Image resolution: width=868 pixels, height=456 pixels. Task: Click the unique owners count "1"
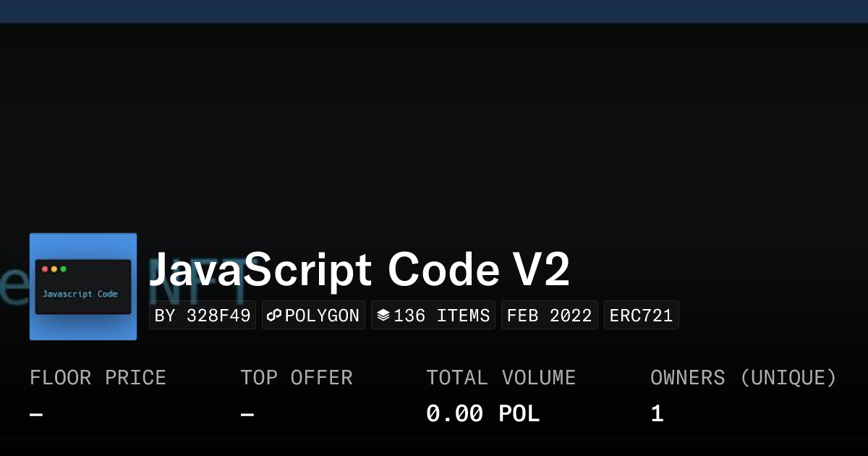[657, 414]
